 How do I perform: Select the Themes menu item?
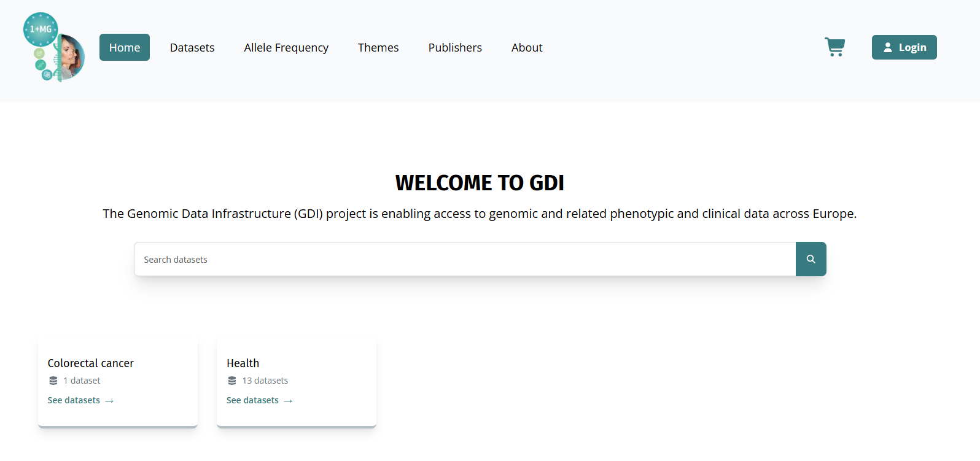[378, 47]
